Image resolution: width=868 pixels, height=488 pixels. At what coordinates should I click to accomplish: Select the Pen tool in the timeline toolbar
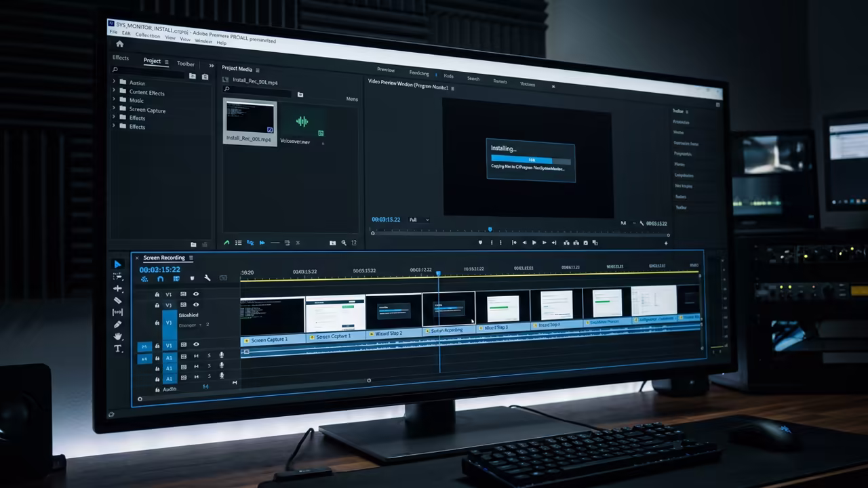pos(117,325)
